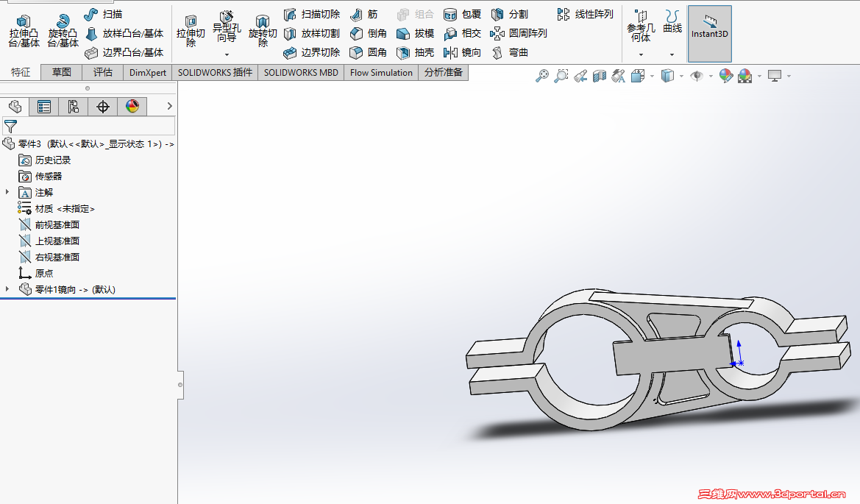The image size is (860, 504).
Task: Select the Extruded Boss/Base tool (拉伸凸台/基体)
Action: pyautogui.click(x=24, y=31)
